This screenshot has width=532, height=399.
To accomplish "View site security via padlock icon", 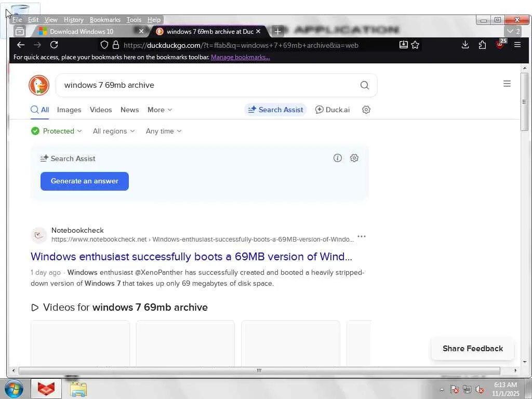I will click(116, 45).
